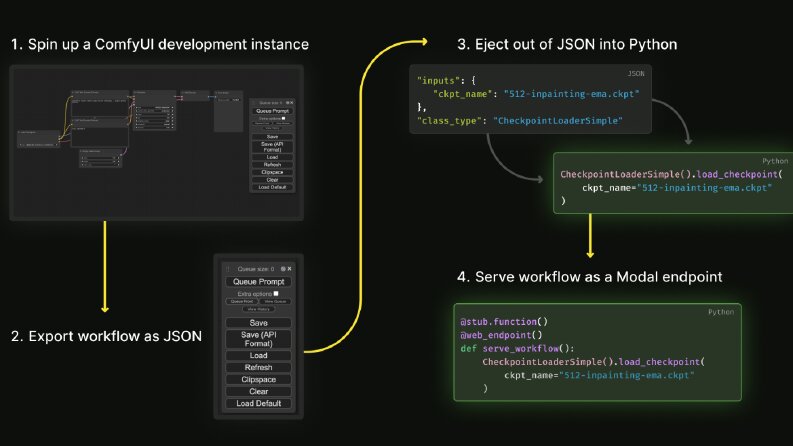This screenshot has height=446, width=793.
Task: Select the Save Image node in the graph
Action: point(229,111)
